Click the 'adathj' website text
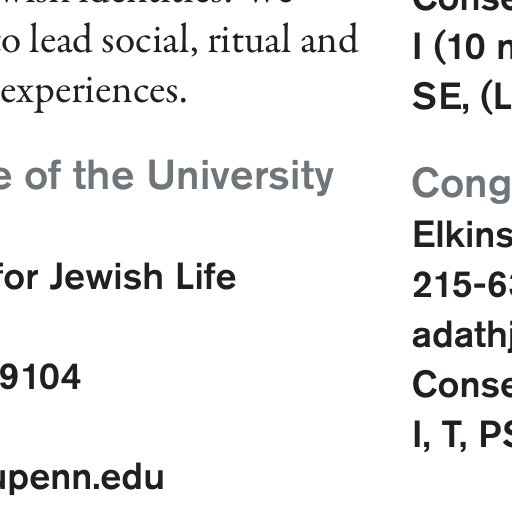The height and width of the screenshot is (512, 512). pos(462,337)
